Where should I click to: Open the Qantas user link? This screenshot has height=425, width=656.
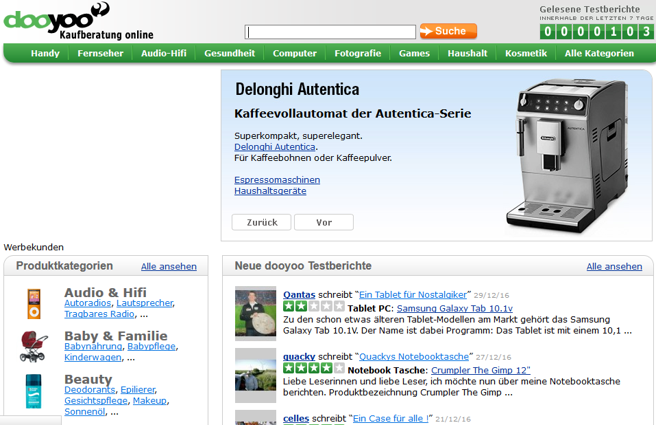[299, 294]
